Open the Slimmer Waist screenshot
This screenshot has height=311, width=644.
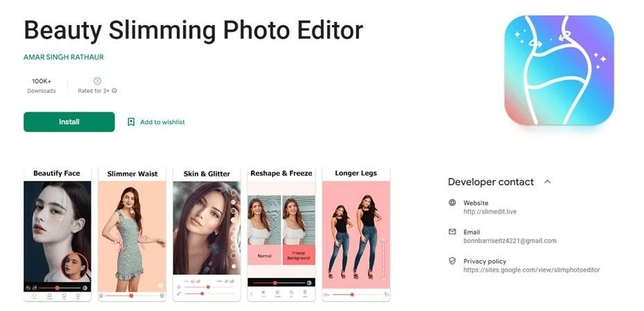coord(132,234)
